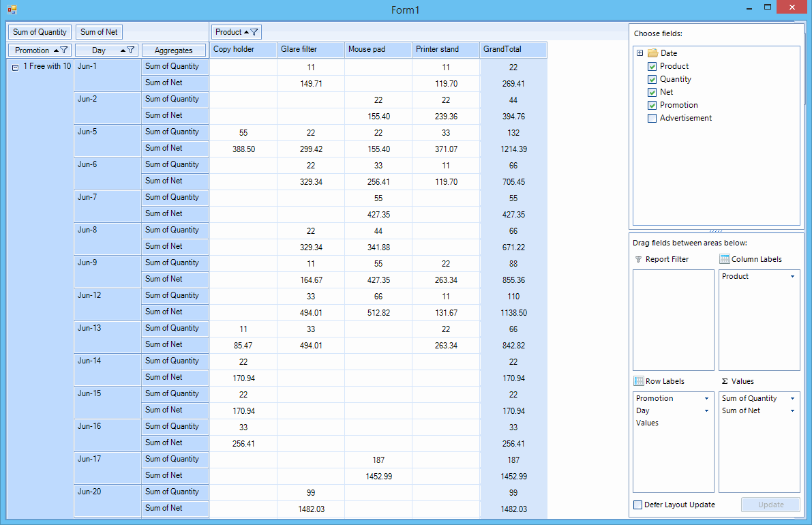Click the Sum of Quantity field button

(40, 32)
